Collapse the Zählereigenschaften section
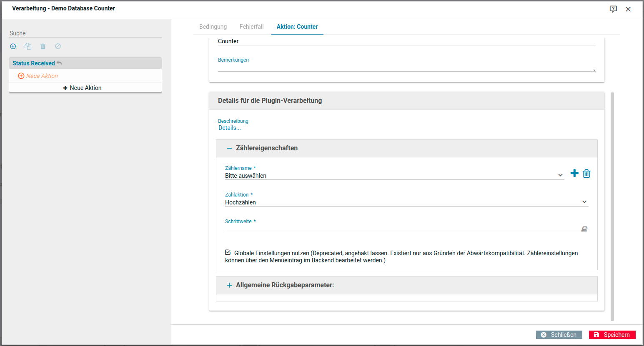 coord(229,148)
